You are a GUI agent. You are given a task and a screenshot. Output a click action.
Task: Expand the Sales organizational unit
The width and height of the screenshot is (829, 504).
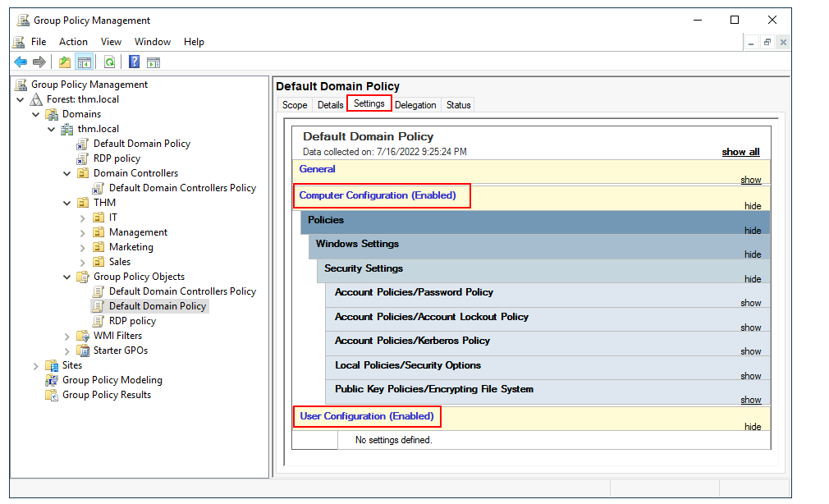[82, 263]
